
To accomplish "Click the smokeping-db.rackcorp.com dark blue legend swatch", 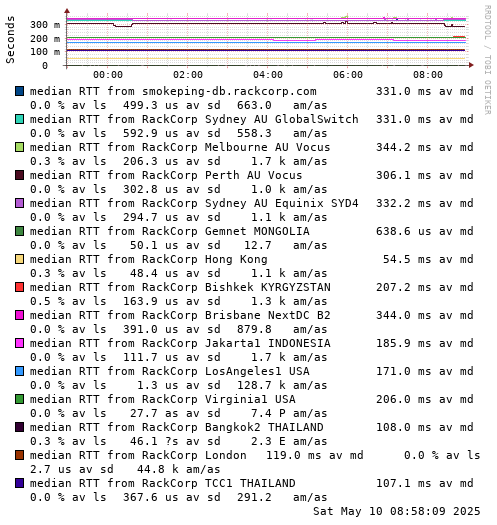I will 19,91.
